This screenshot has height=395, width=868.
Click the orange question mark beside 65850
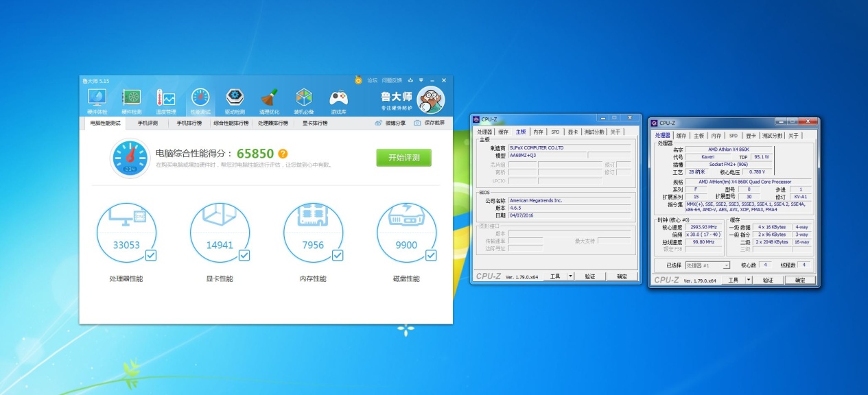tap(283, 154)
